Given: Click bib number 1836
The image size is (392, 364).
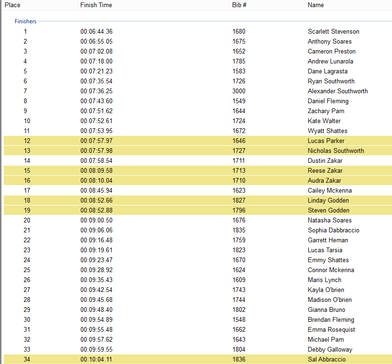Looking at the screenshot, I should (x=239, y=359).
